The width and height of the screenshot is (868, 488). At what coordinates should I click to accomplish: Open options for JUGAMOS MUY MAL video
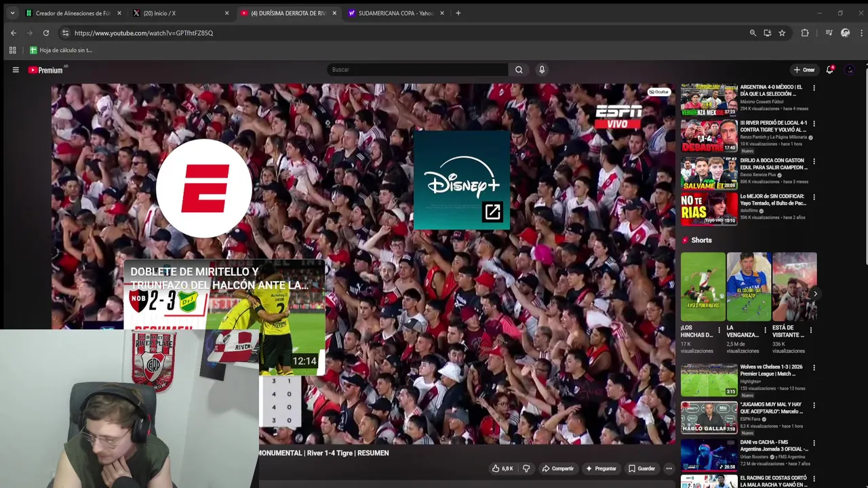click(814, 405)
